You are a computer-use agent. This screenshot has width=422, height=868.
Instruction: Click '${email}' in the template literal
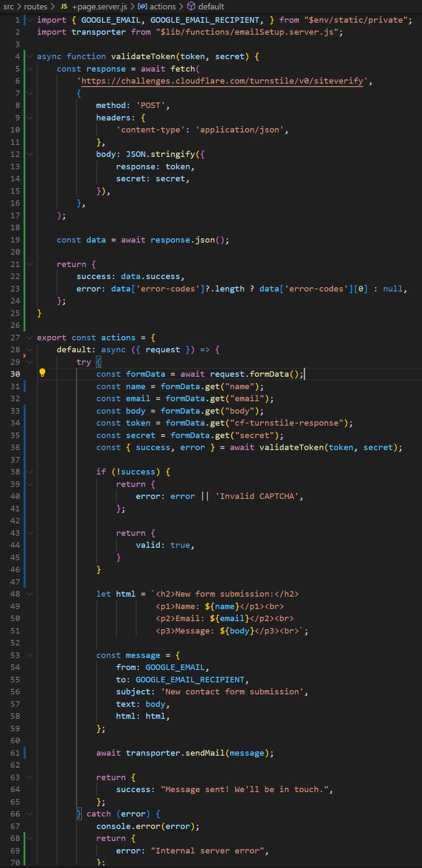click(230, 618)
